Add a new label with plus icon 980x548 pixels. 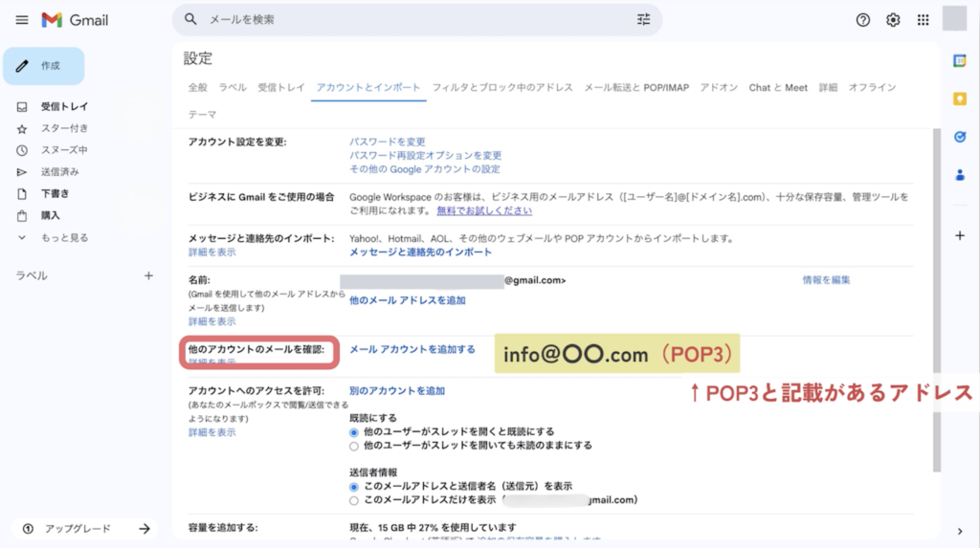click(x=148, y=275)
